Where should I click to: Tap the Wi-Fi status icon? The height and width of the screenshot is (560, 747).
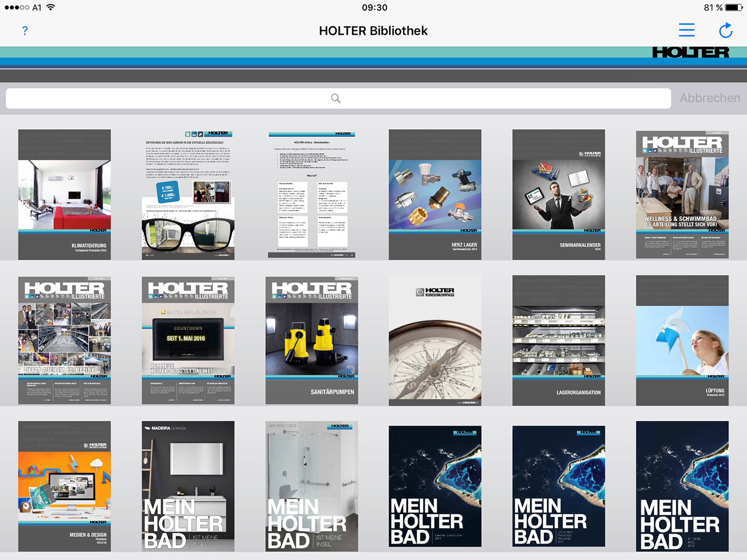[x=51, y=7]
